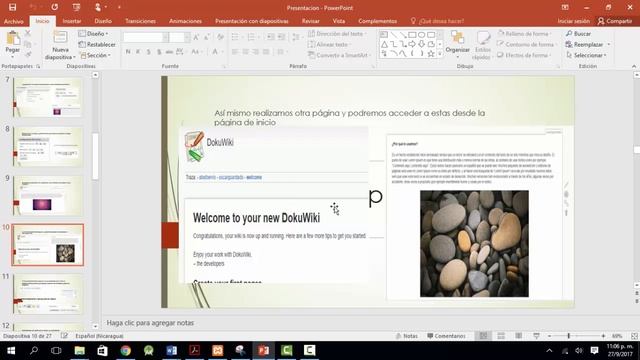
Task: Click the zoom slider handle
Action: [x=569, y=336]
